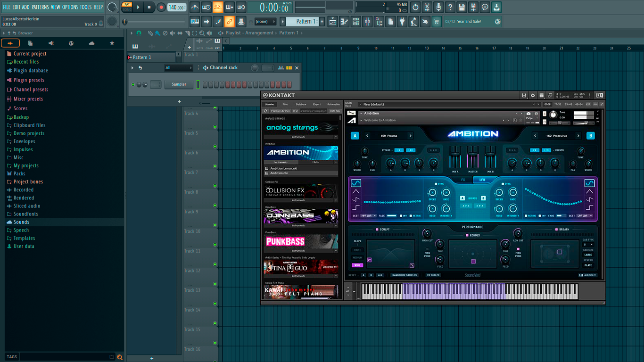Select the WIDE slope button
644x362 pixels.
pyautogui.click(x=357, y=265)
